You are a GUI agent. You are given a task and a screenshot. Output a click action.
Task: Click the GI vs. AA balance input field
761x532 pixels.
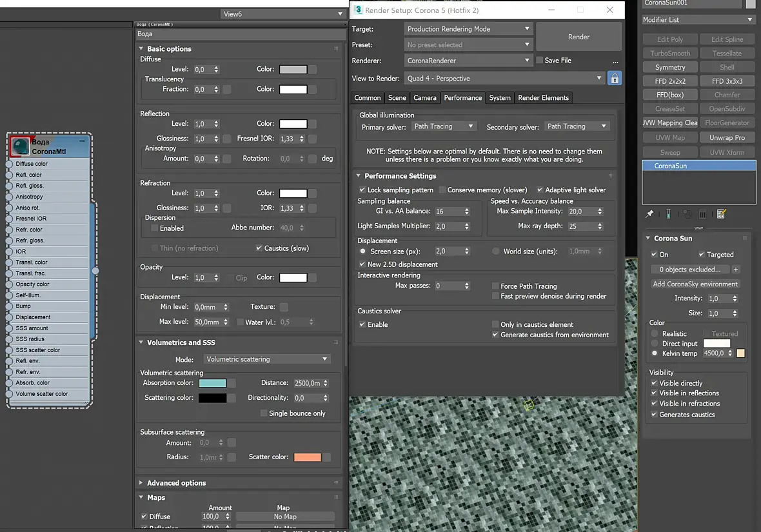(x=448, y=212)
